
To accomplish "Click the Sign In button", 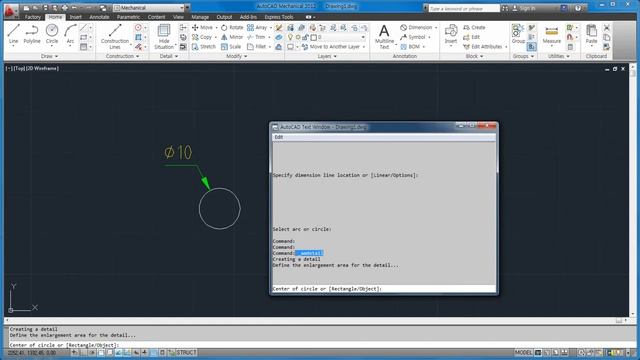I will pyautogui.click(x=524, y=8).
